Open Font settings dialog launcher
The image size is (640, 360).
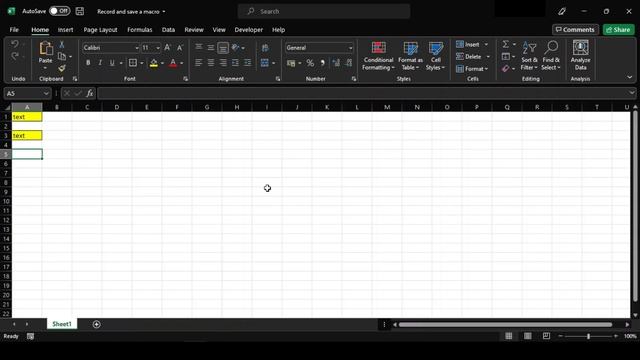[x=185, y=79]
